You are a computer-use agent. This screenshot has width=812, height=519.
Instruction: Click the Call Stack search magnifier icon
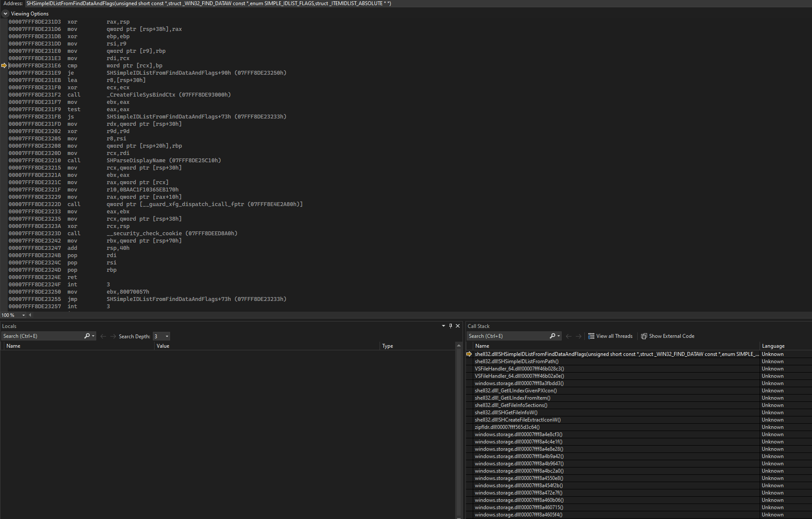click(553, 336)
